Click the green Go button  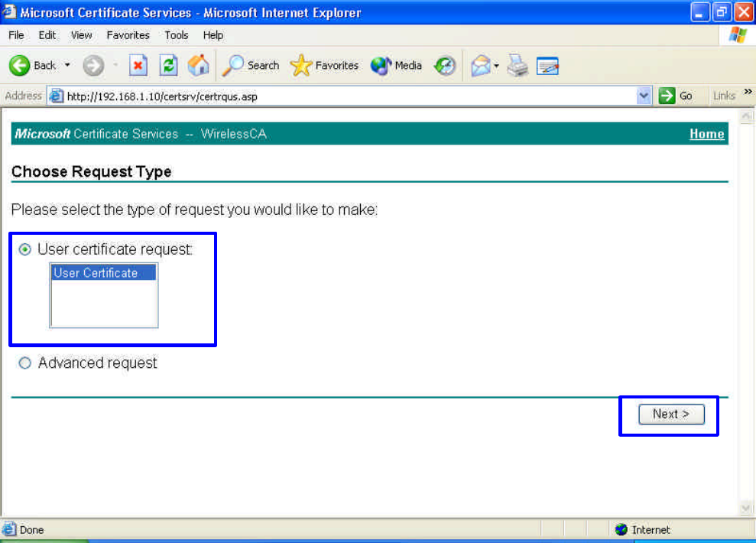point(676,96)
